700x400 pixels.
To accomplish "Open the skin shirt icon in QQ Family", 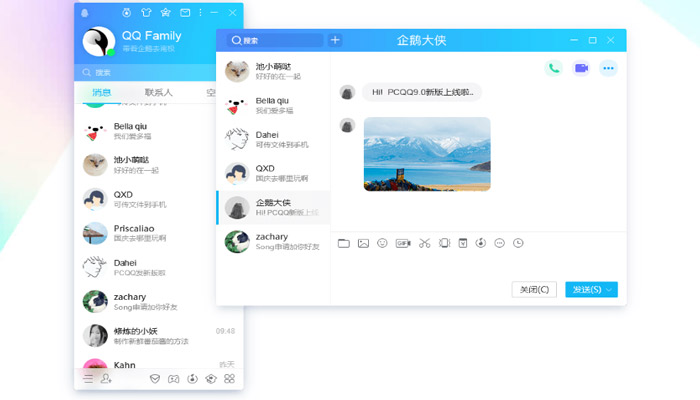I will (x=146, y=12).
